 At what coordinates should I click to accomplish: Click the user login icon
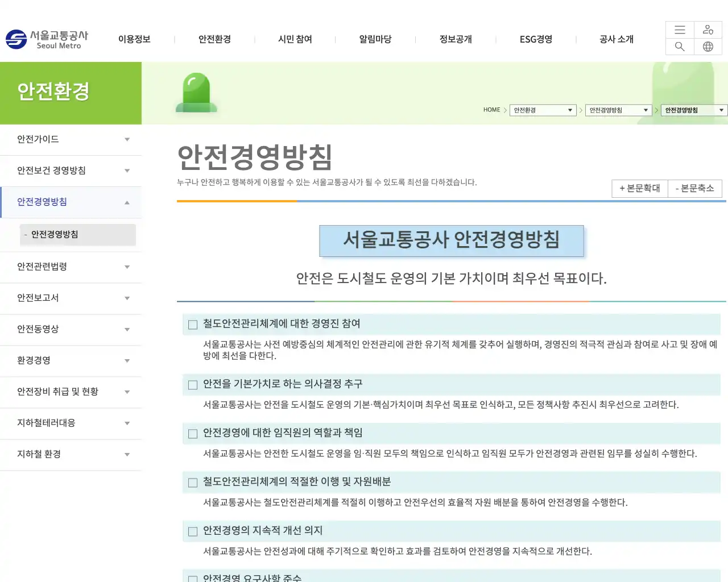pos(708,30)
